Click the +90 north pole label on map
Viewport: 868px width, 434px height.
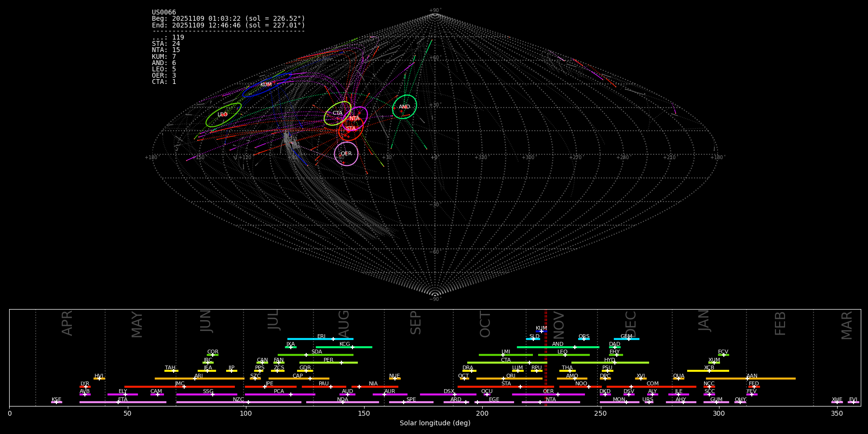[x=434, y=11]
